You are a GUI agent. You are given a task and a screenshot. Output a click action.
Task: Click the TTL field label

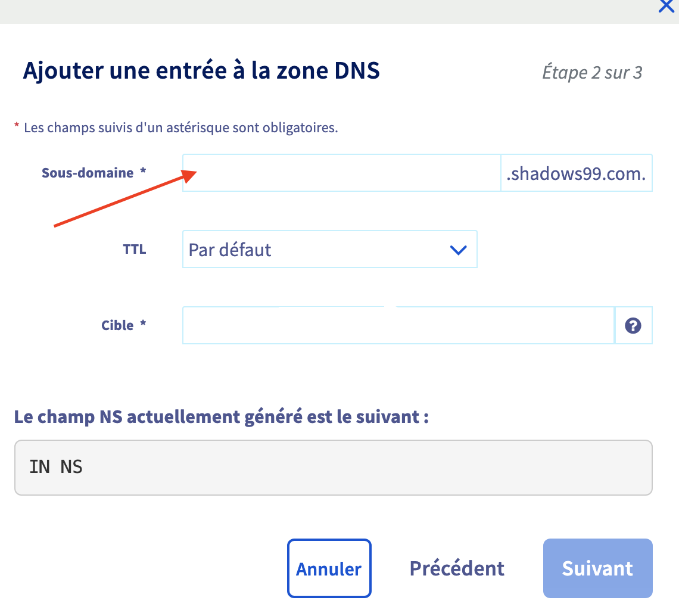135,250
